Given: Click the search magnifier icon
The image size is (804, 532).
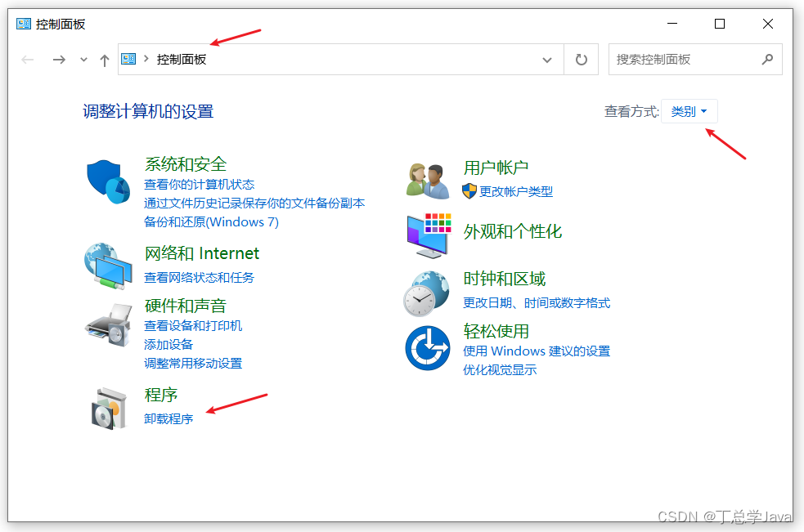Looking at the screenshot, I should click(767, 60).
